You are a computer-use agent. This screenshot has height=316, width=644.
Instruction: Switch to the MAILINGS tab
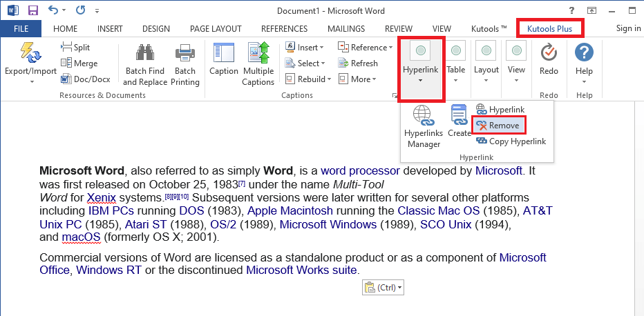pyautogui.click(x=346, y=28)
